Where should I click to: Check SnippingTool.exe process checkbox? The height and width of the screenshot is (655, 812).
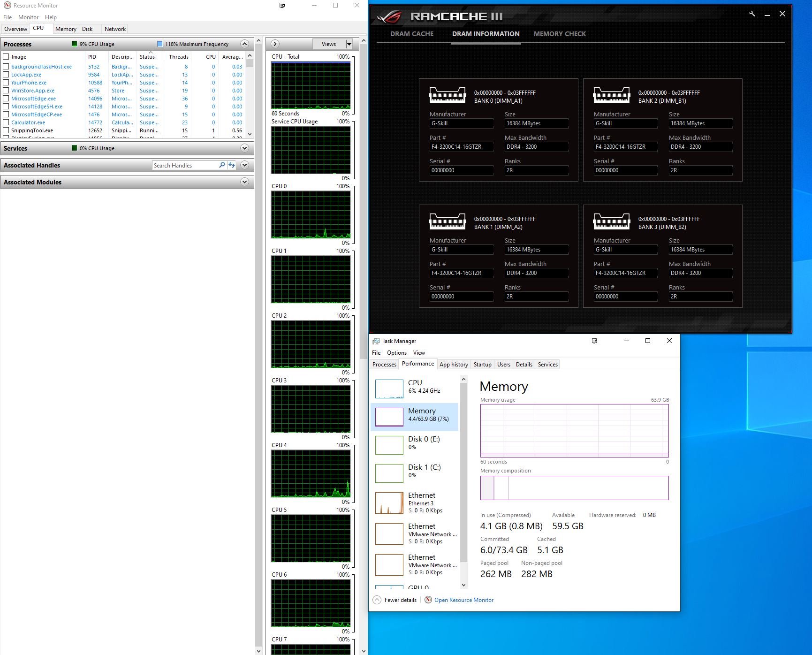(6, 130)
